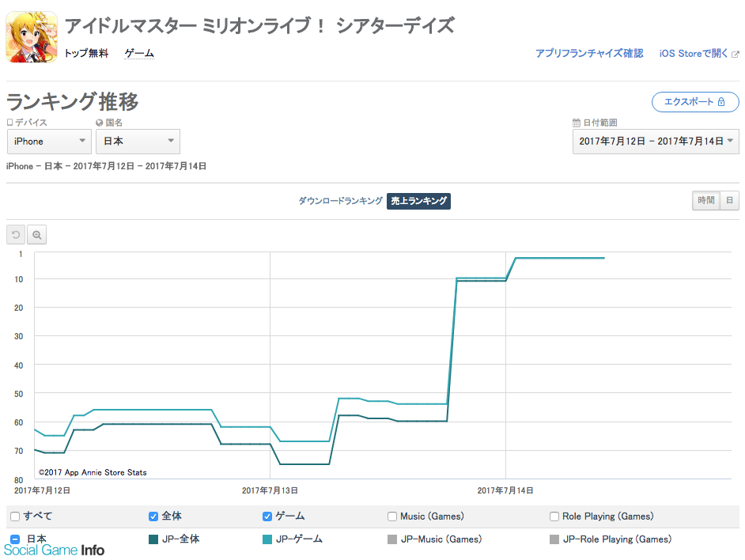Uncheck the ゲーム checkbox

coord(267,516)
